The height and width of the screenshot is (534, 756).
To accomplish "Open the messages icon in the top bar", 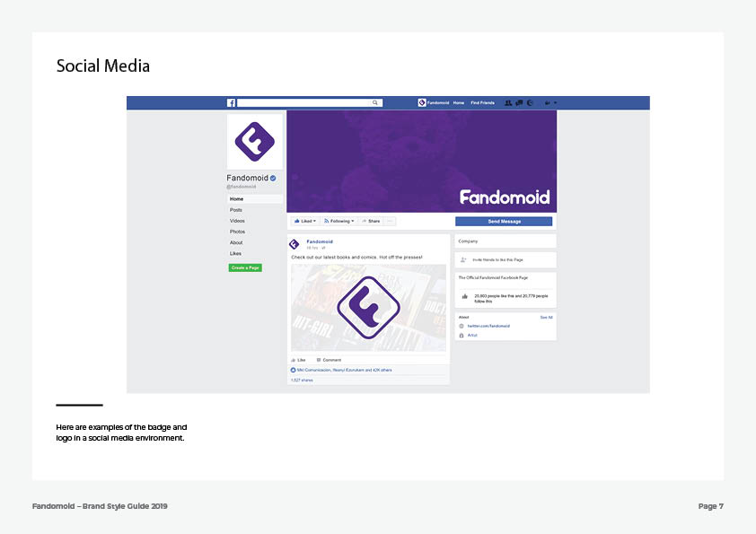I will pyautogui.click(x=519, y=103).
